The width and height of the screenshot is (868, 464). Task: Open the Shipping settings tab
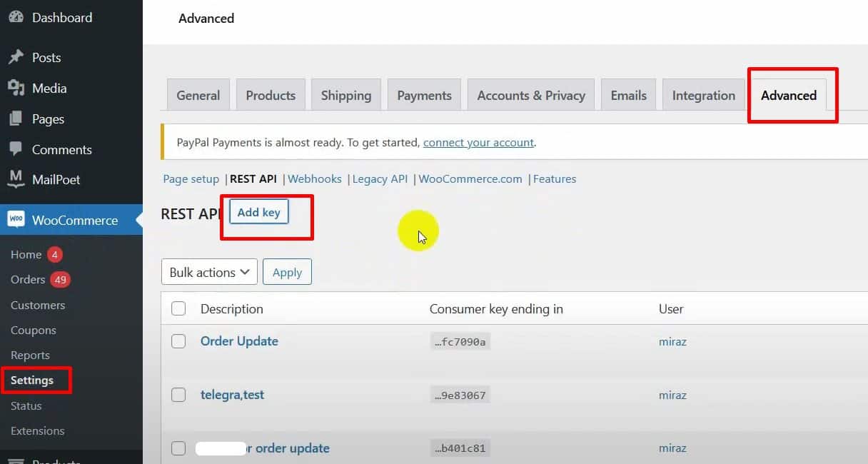tap(345, 96)
